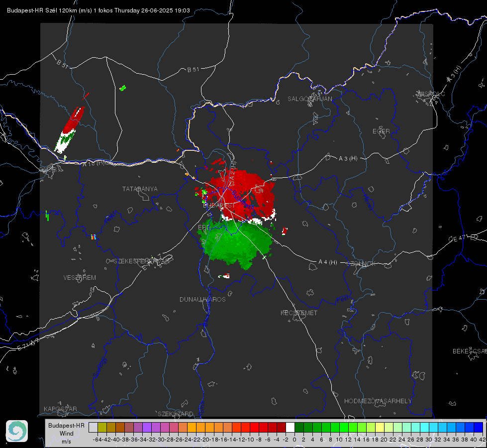This screenshot has width=487, height=448.
Task: Click the large green radar echo south of Budapest
Action: (x=236, y=242)
